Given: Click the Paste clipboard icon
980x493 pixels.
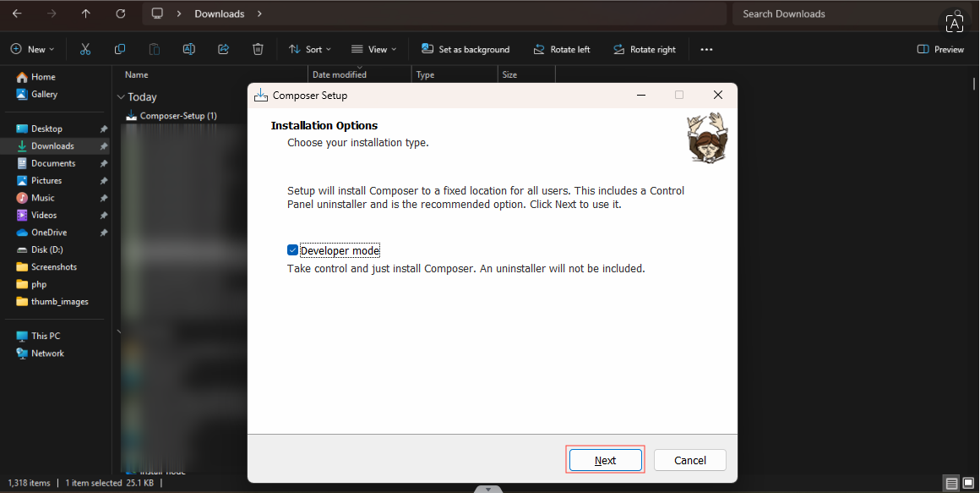Looking at the screenshot, I should point(155,49).
